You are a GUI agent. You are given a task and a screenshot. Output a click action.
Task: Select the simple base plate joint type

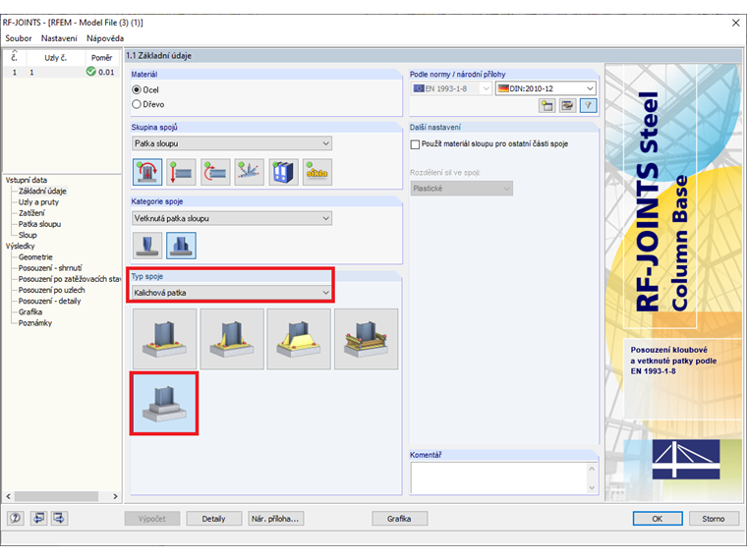pos(164,339)
